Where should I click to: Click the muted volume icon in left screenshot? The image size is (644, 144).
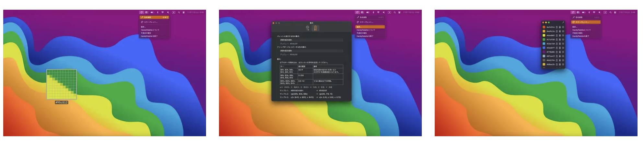click(x=168, y=12)
